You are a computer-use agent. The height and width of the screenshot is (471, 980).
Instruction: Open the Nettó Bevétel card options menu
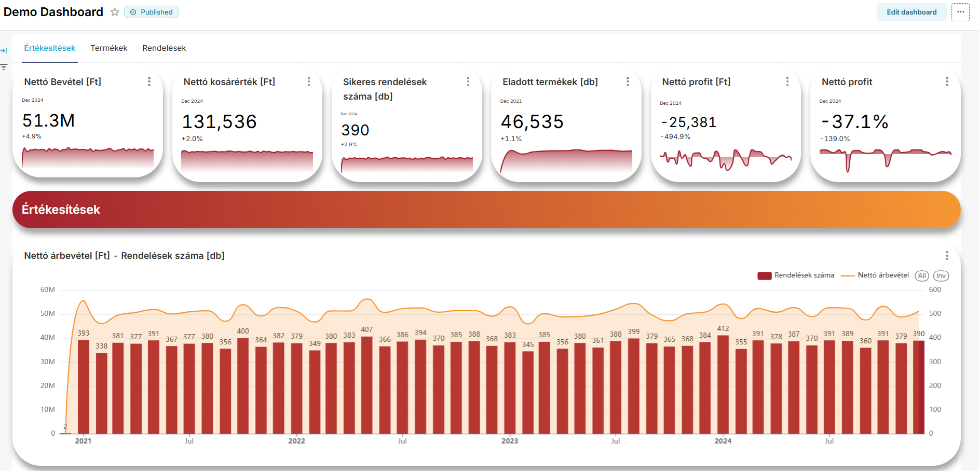click(x=149, y=81)
